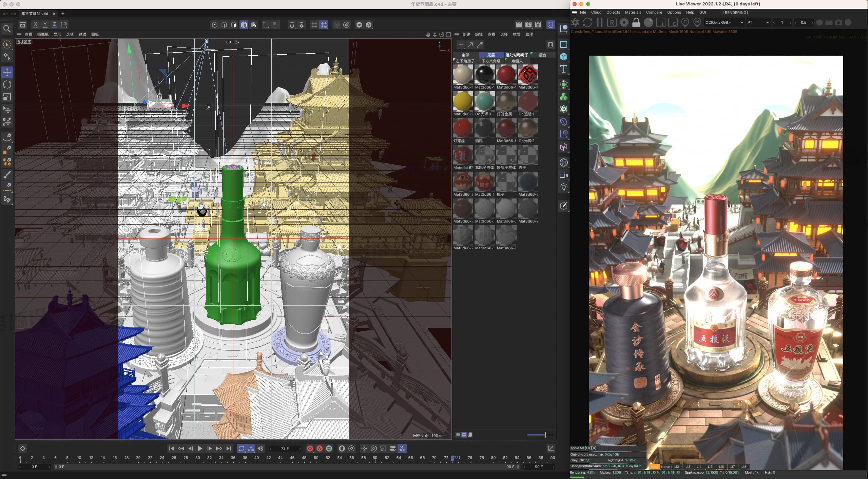Open the Objects menu in Live Viewer
The height and width of the screenshot is (479, 868).
pos(613,12)
